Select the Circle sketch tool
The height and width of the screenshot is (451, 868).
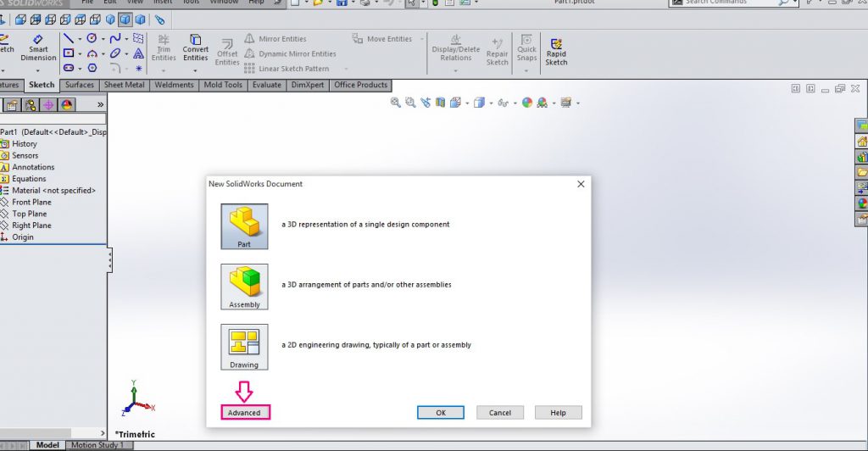(x=92, y=38)
